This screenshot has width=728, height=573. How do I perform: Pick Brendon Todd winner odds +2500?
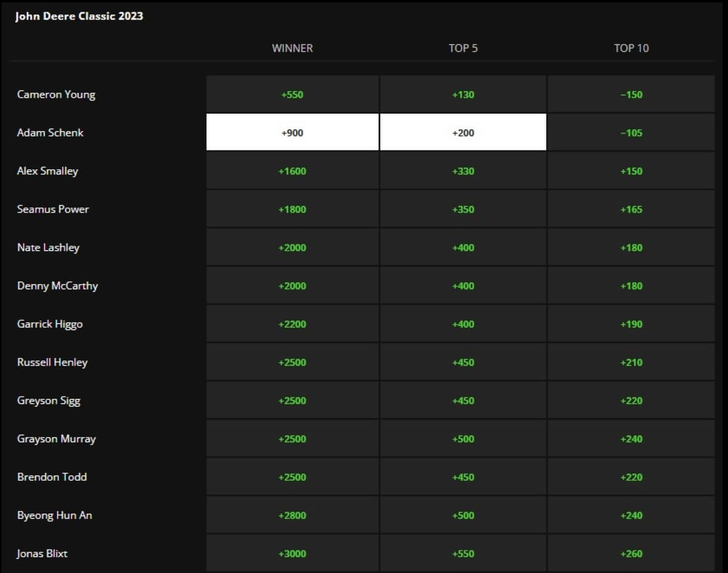click(x=292, y=476)
